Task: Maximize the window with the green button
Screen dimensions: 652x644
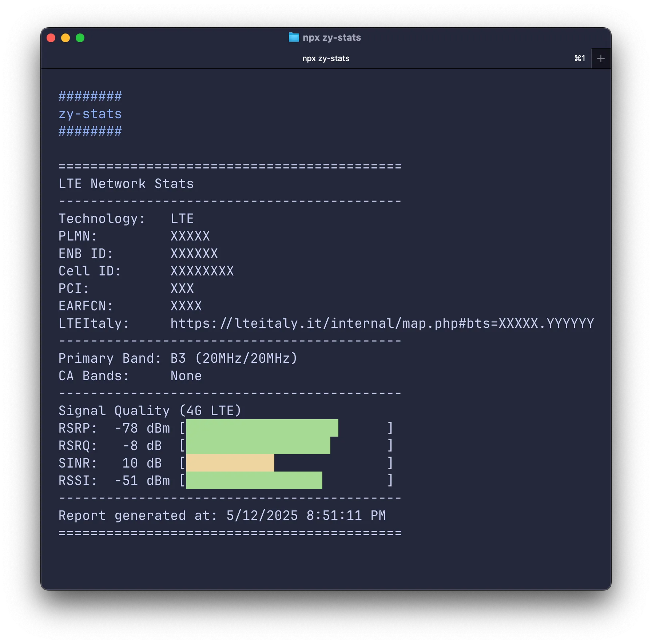Action: (80, 38)
